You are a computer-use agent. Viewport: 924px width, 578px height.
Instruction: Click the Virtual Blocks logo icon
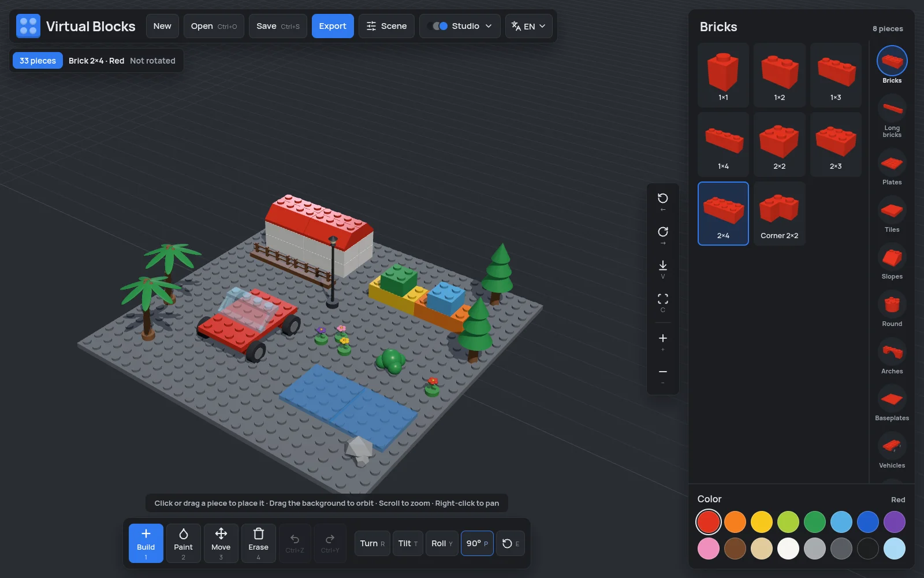pos(28,26)
